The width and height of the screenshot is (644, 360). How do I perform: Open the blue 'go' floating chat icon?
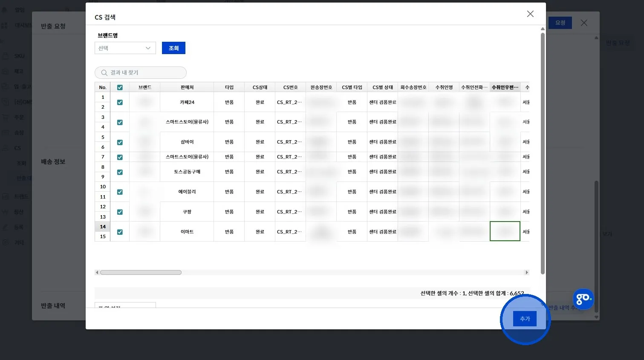[583, 299]
